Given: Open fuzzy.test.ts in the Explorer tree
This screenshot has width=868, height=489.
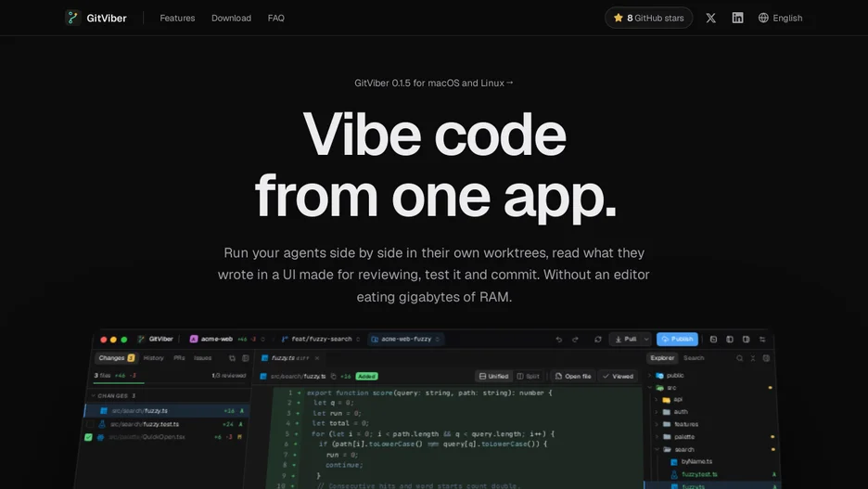Looking at the screenshot, I should (x=695, y=474).
